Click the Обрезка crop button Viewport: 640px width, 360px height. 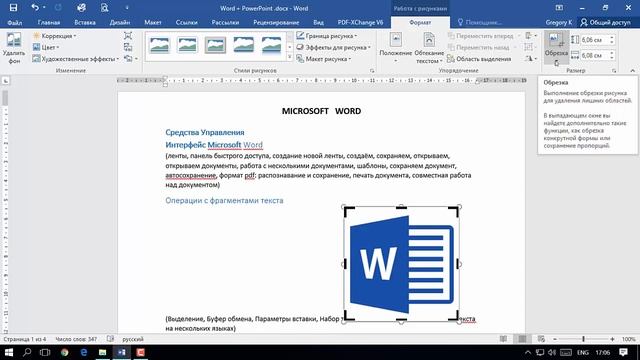(x=556, y=48)
